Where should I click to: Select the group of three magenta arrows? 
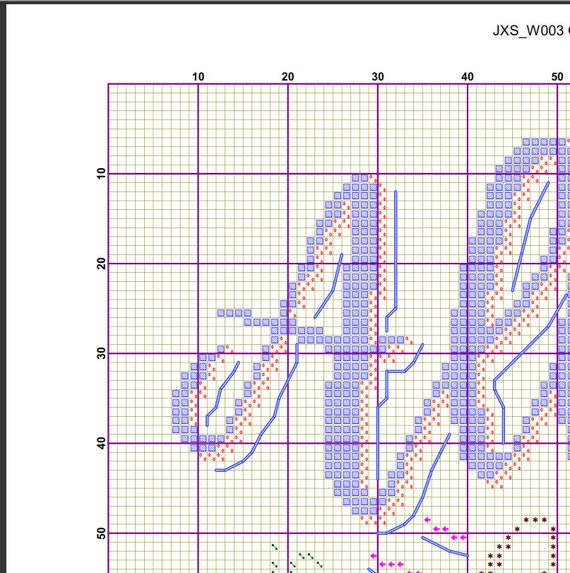[391, 565]
